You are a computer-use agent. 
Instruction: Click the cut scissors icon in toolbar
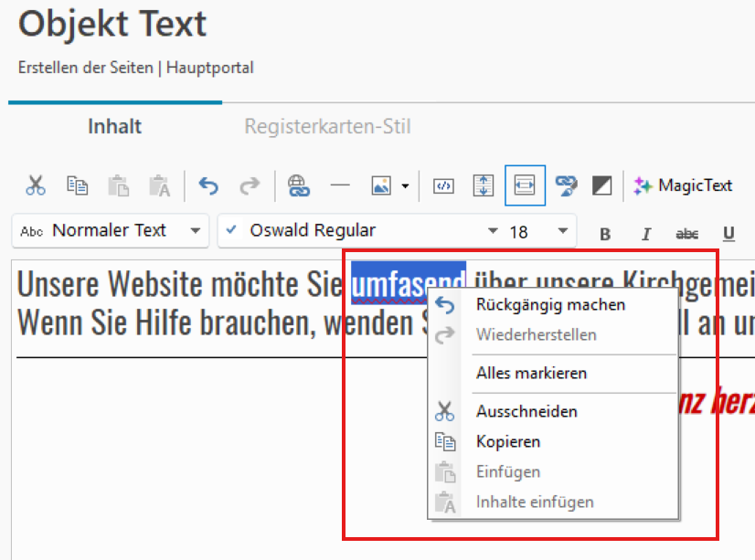36,185
